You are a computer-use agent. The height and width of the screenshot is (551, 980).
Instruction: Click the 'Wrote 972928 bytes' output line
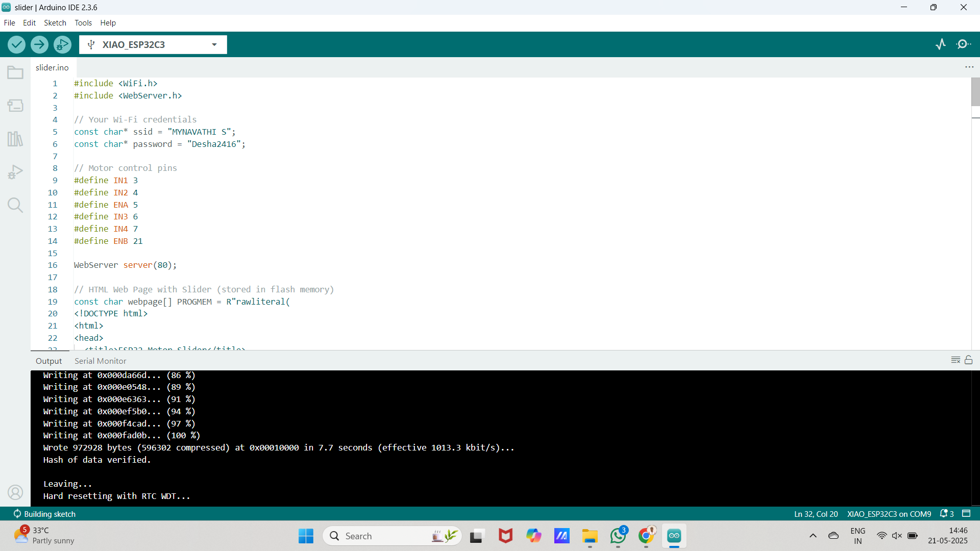click(279, 447)
